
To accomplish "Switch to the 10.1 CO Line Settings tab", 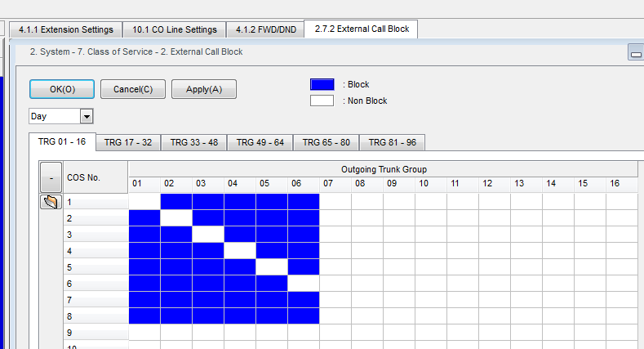I will tap(175, 29).
